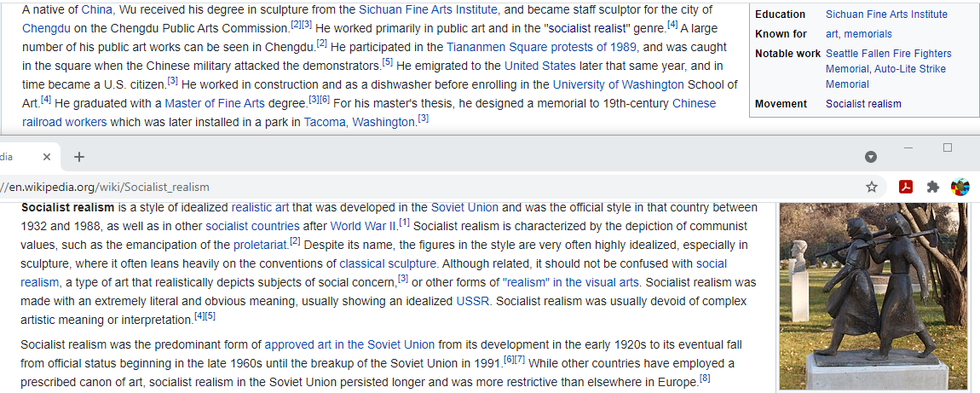Open approved art in the Soviet Union link
This screenshot has width=980, height=393.
coord(349,344)
